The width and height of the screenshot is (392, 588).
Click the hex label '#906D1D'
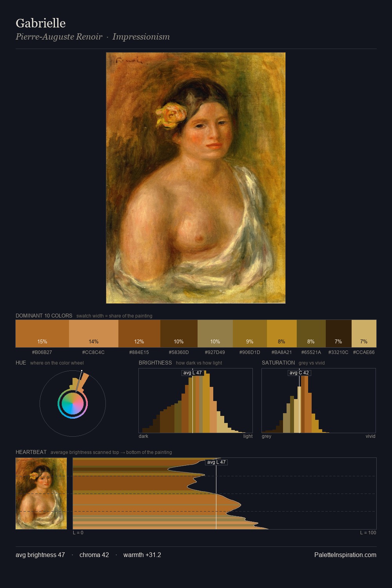tap(250, 352)
